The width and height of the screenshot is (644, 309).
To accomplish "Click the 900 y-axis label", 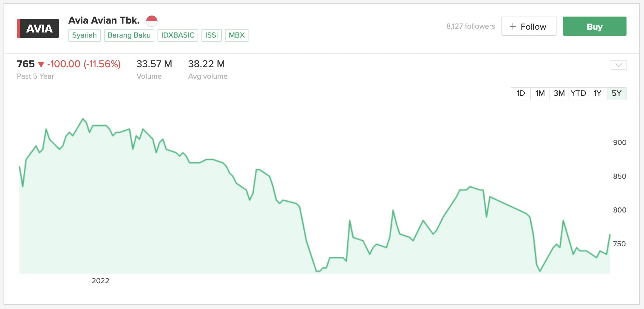I will (x=619, y=142).
